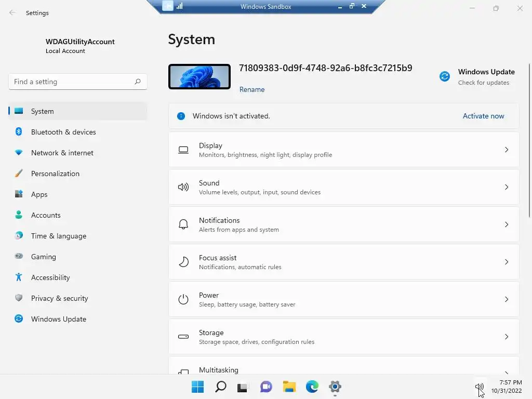
Task: Click the Accessibility figure icon
Action: pyautogui.click(x=19, y=277)
